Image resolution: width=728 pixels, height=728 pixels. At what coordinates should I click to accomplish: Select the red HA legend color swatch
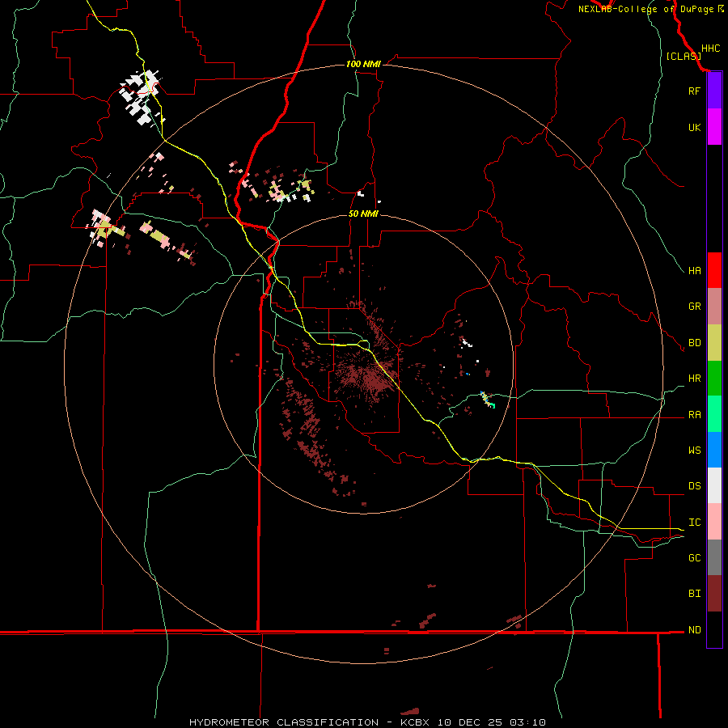point(714,270)
